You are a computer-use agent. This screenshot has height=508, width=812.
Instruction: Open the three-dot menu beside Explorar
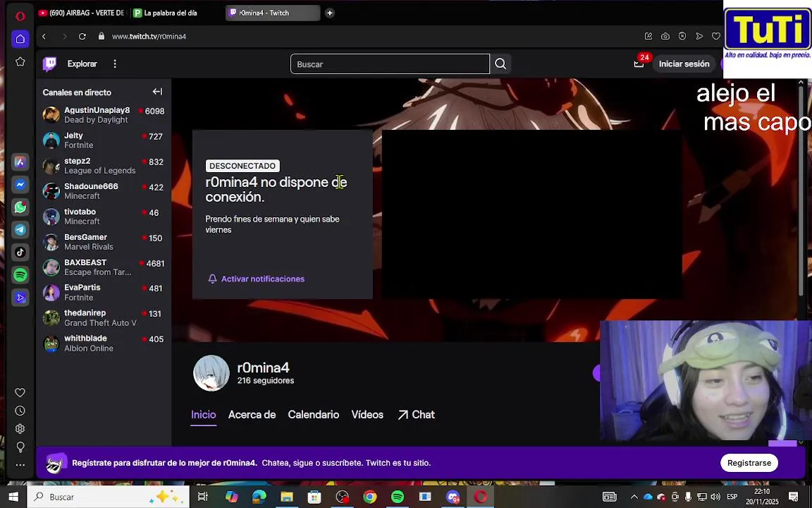(x=115, y=64)
